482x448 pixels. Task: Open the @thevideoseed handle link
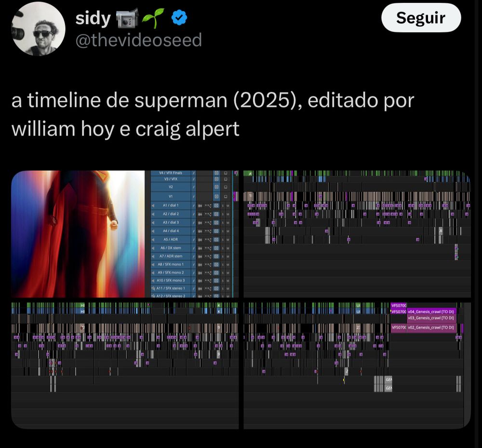(x=138, y=41)
